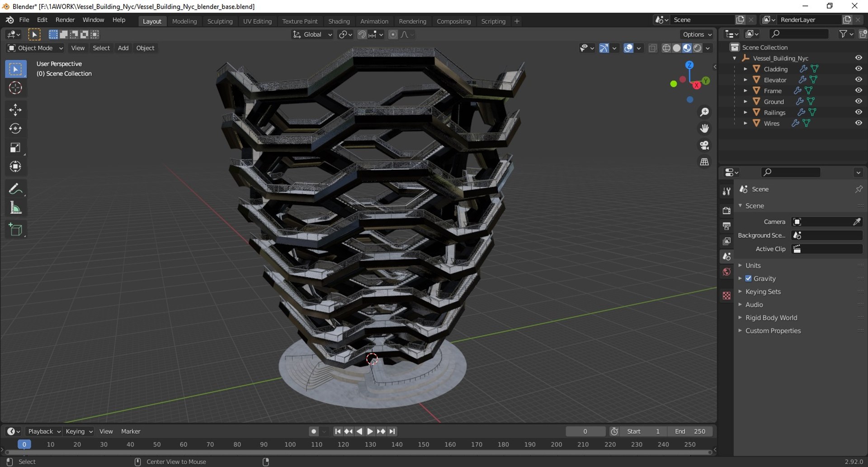The image size is (868, 467).
Task: Open the Playback dropdown in timeline
Action: 44,432
